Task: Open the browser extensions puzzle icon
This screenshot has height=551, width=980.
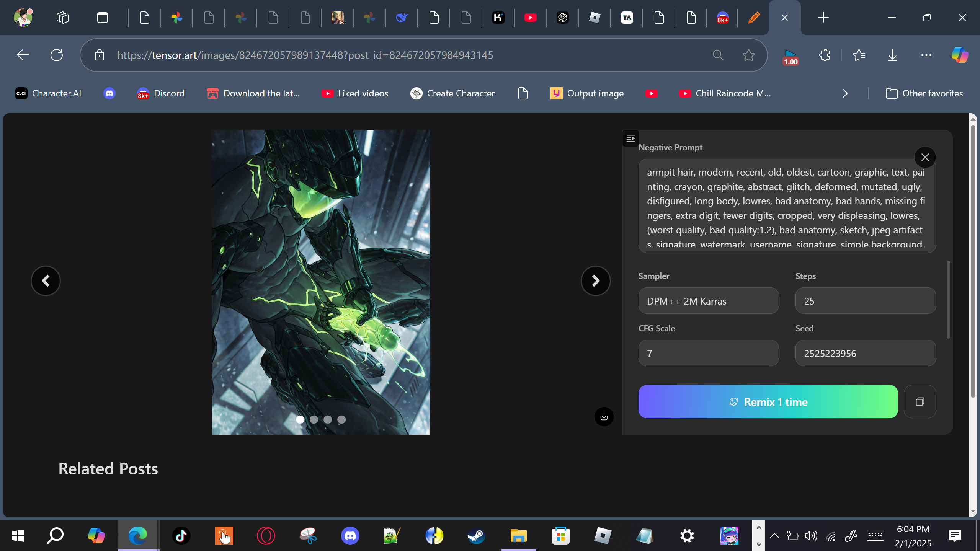Action: coord(825,55)
